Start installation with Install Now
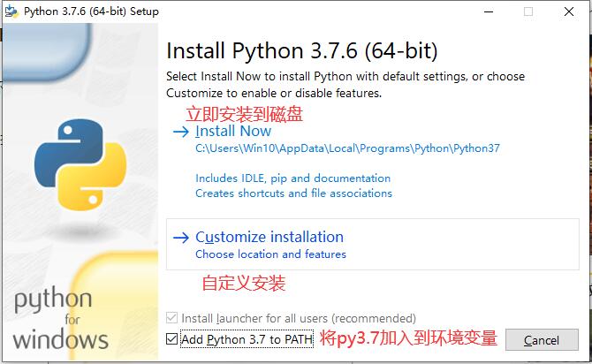This screenshot has height=364, width=592. pos(233,132)
